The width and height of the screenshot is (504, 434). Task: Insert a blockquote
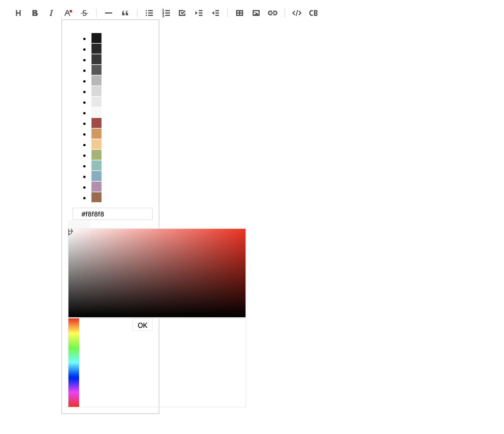tap(125, 13)
